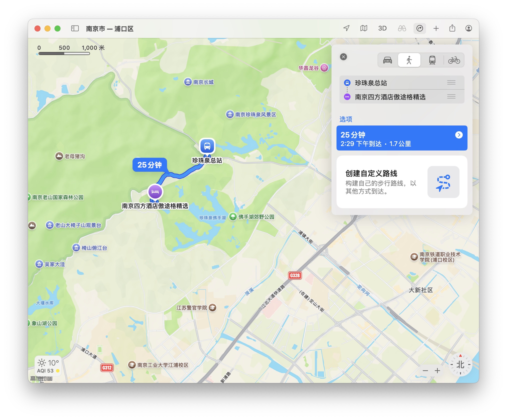The width and height of the screenshot is (507, 420).
Task: Expand route details chevron on 25 分钟 card
Action: point(459,135)
